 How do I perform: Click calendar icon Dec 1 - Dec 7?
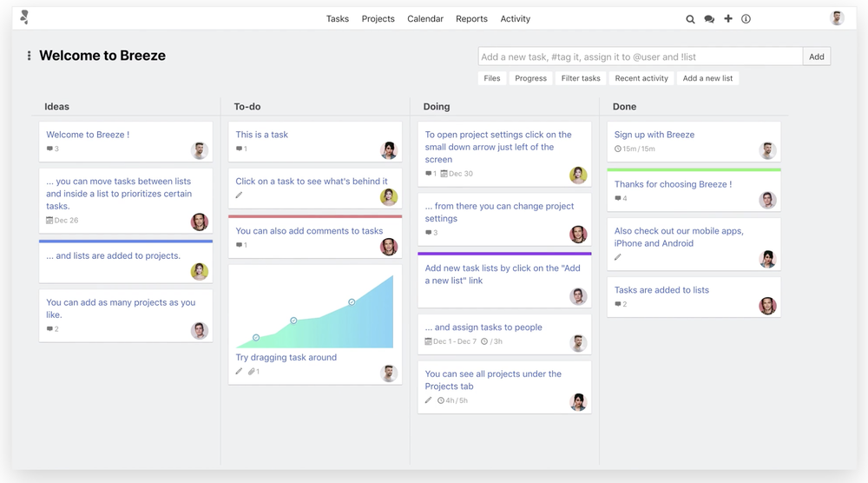(x=429, y=341)
